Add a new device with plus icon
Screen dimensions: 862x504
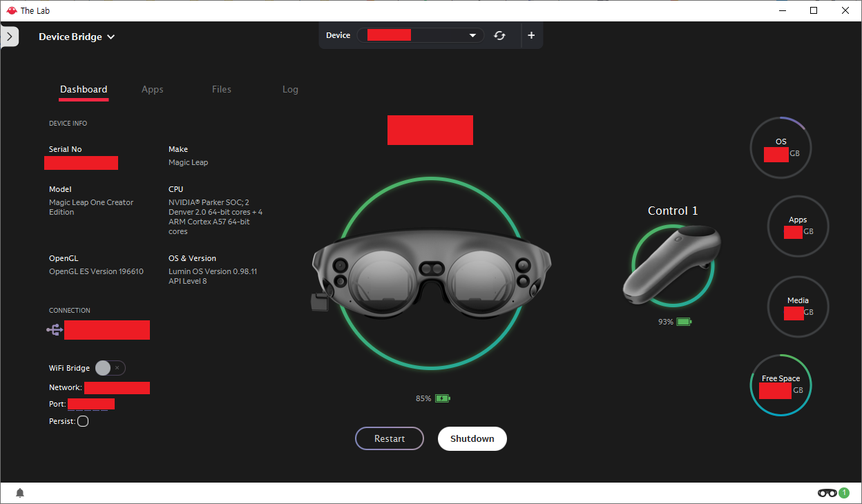pyautogui.click(x=531, y=35)
